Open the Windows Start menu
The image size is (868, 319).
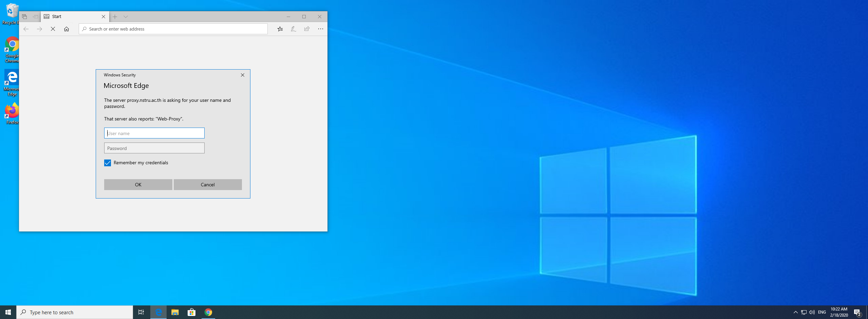[8, 312]
